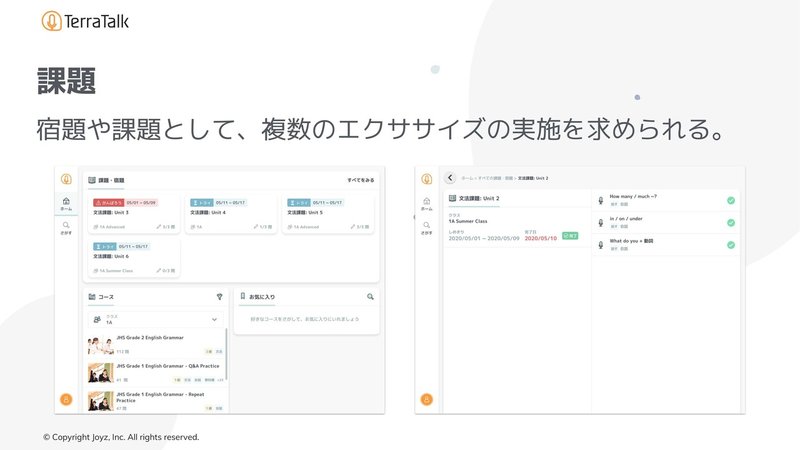This screenshot has width=800, height=450.
Task: Expand the クラス 1A class dropdown
Action: 156,319
